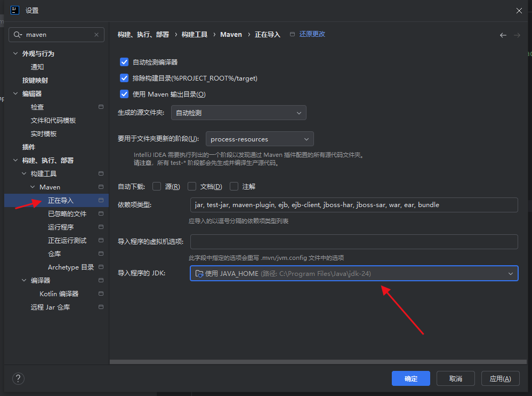Open the help question mark button
The image size is (532, 396).
[x=18, y=378]
